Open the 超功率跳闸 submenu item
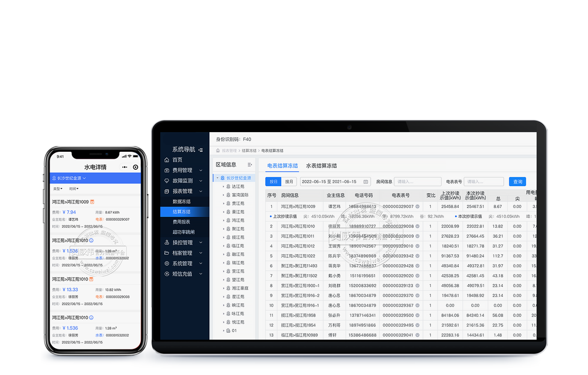The image size is (588, 375). pyautogui.click(x=183, y=232)
